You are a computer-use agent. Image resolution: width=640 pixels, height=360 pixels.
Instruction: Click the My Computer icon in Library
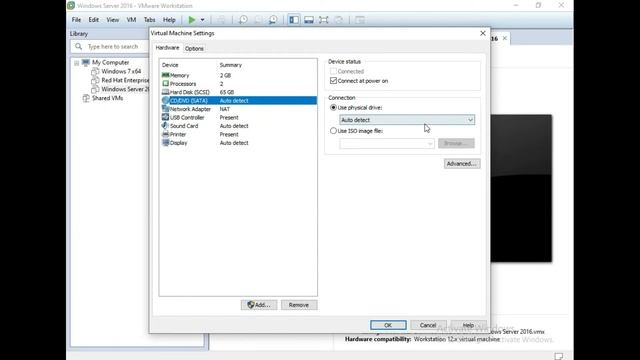click(x=85, y=62)
